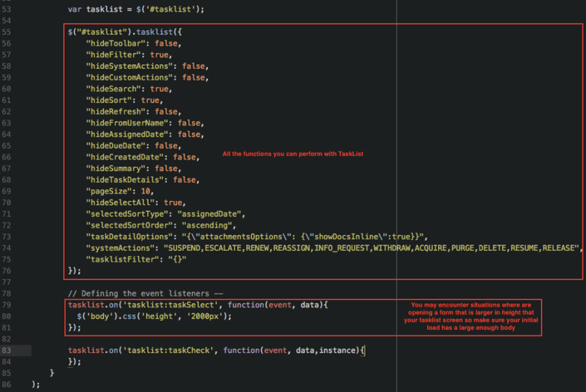Click the "assignedDate" sort type string
This screenshot has width=586, height=392.
click(211, 213)
